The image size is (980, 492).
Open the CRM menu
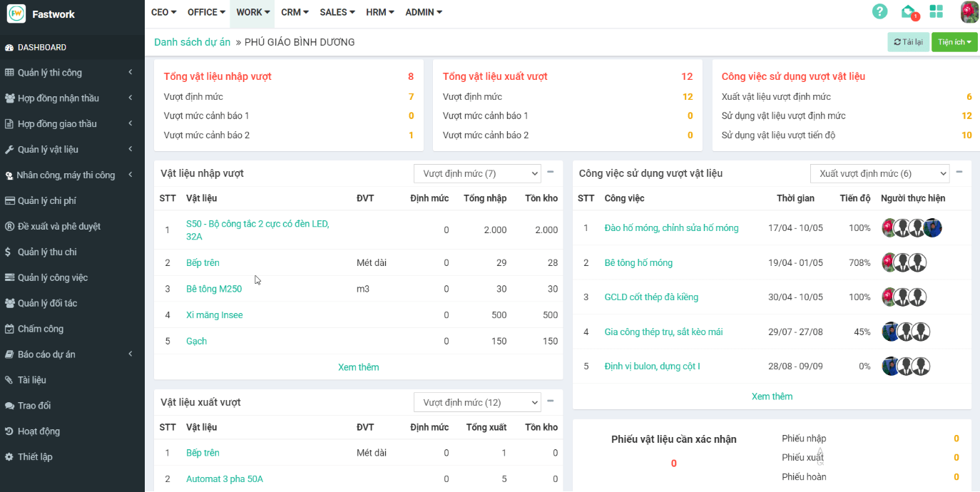pos(295,12)
